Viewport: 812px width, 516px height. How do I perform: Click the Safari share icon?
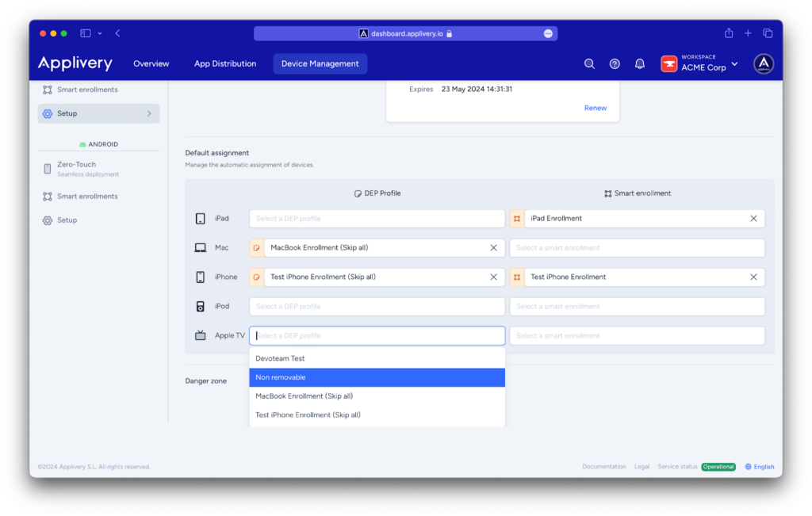coord(729,33)
